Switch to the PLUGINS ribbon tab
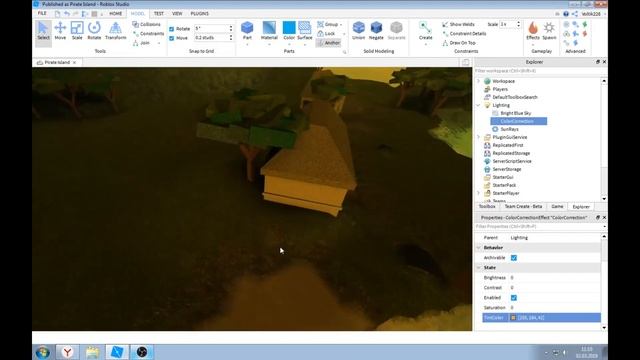The height and width of the screenshot is (360, 640). (x=200, y=13)
